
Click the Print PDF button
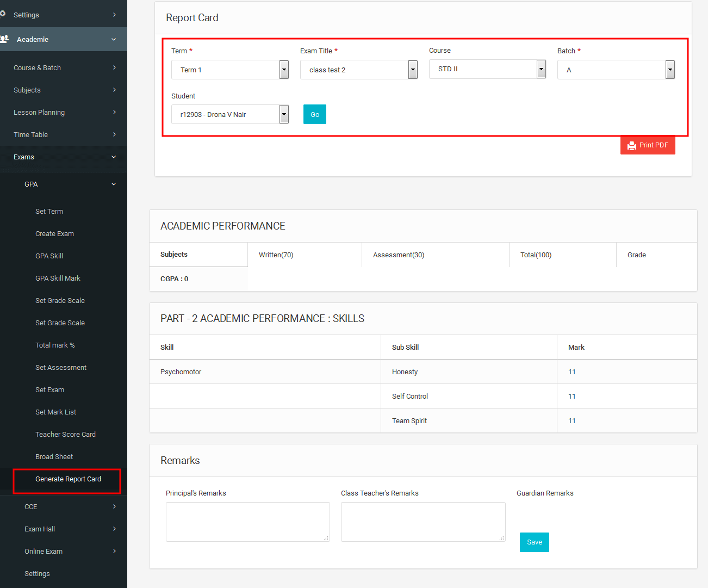point(648,145)
